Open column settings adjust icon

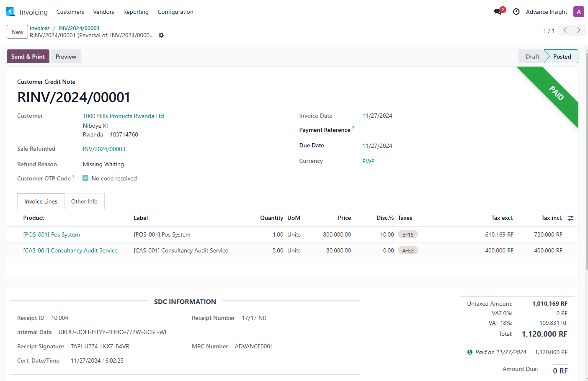570,218
